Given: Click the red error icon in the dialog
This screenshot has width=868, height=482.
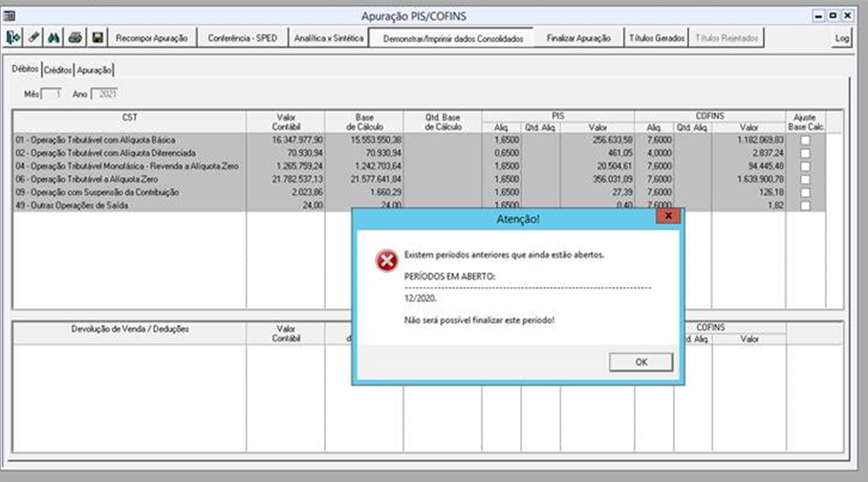Looking at the screenshot, I should (386, 260).
